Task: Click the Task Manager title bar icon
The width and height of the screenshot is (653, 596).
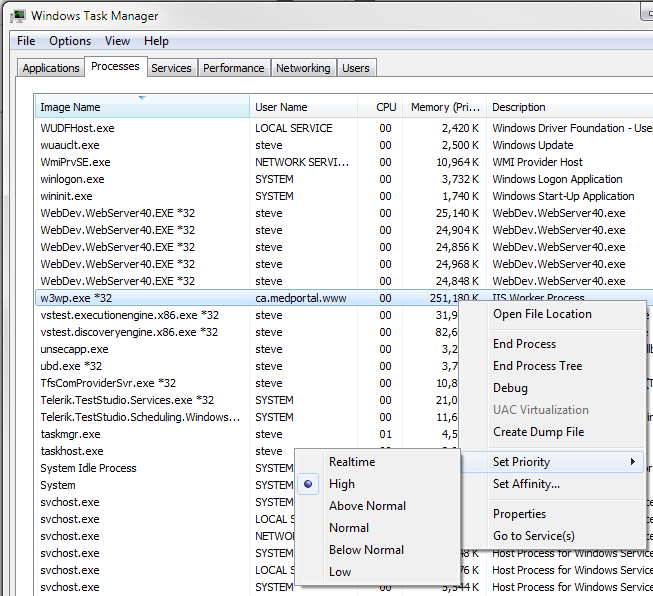Action: point(17,16)
